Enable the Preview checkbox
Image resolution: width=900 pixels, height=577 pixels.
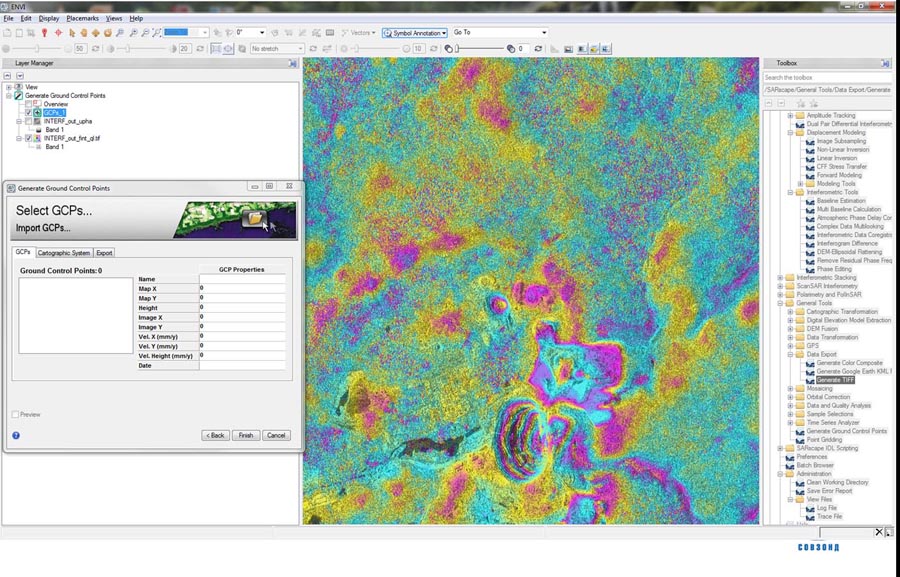[16, 414]
